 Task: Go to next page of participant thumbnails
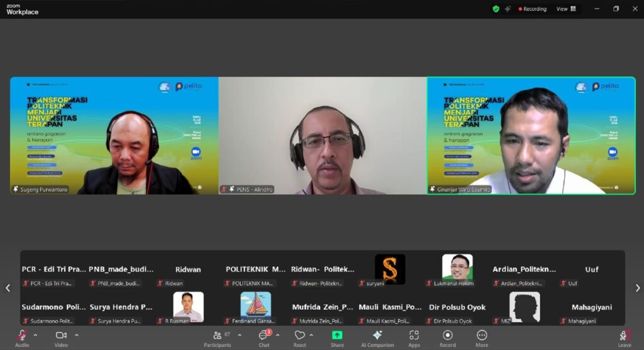tap(637, 288)
